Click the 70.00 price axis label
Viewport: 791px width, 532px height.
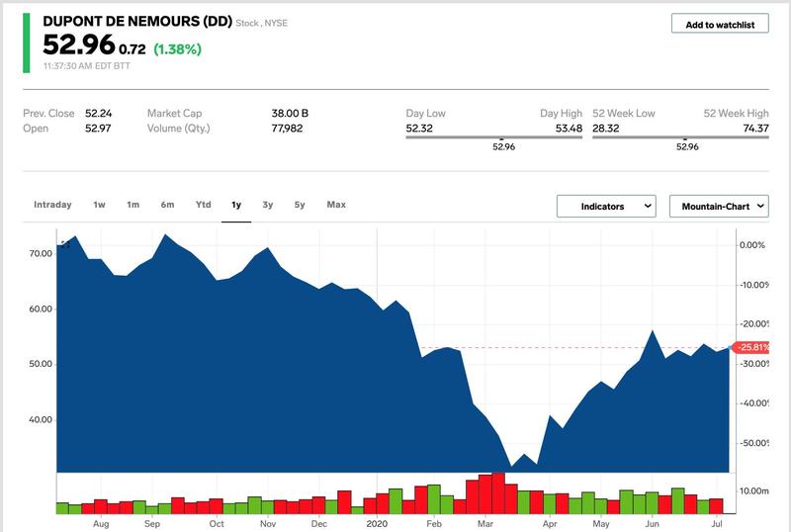pyautogui.click(x=41, y=253)
